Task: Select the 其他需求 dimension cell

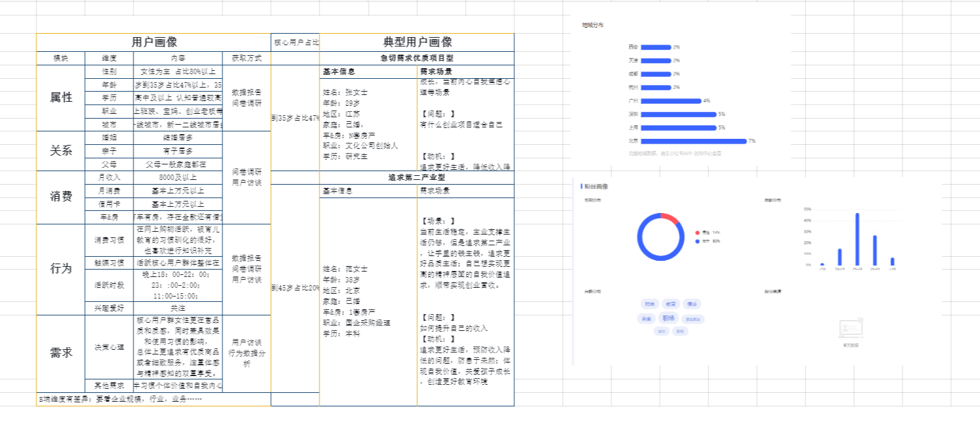Action: (110, 386)
